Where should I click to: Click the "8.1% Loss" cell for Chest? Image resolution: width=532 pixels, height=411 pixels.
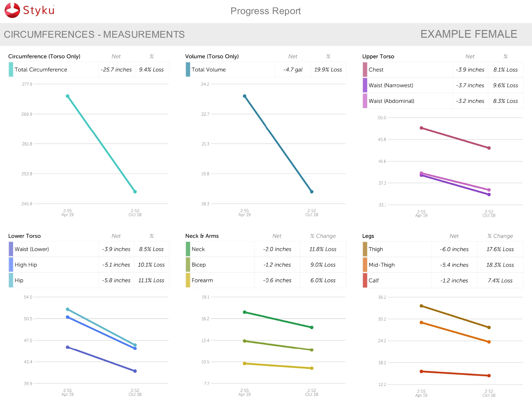(x=506, y=70)
